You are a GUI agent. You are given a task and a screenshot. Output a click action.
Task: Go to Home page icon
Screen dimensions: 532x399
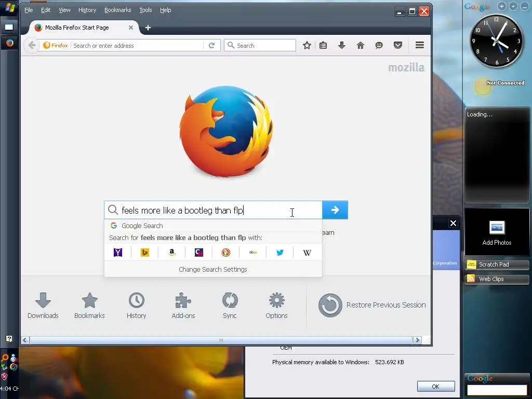pyautogui.click(x=361, y=45)
